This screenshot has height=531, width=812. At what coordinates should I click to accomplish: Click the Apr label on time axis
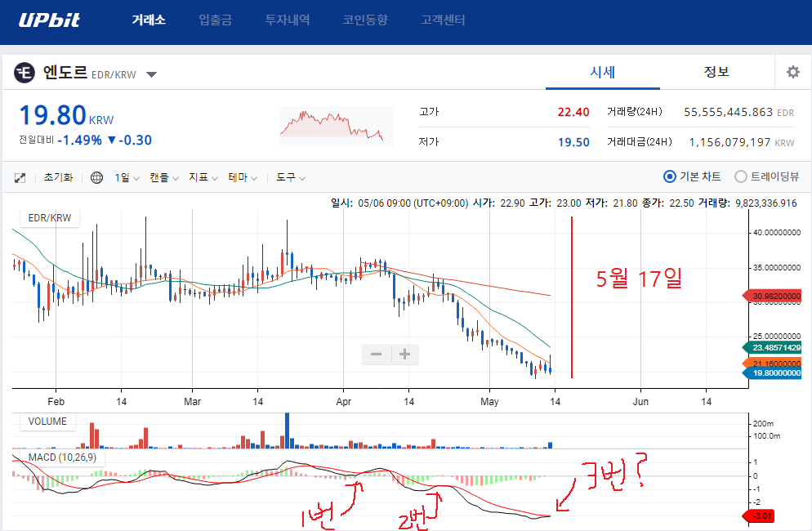(x=343, y=401)
